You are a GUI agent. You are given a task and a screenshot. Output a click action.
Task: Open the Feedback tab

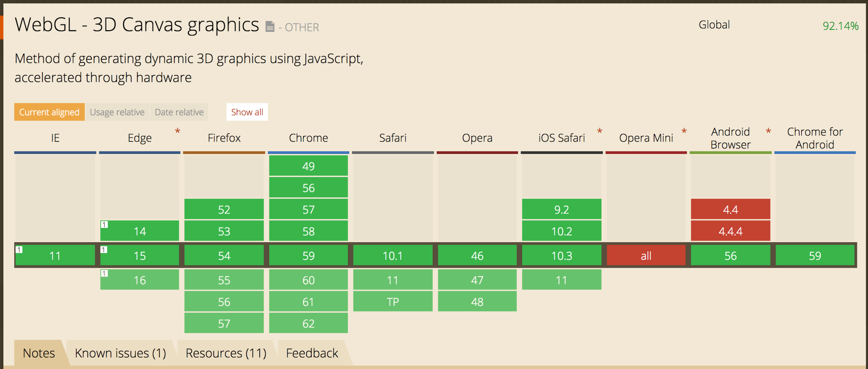click(x=312, y=353)
